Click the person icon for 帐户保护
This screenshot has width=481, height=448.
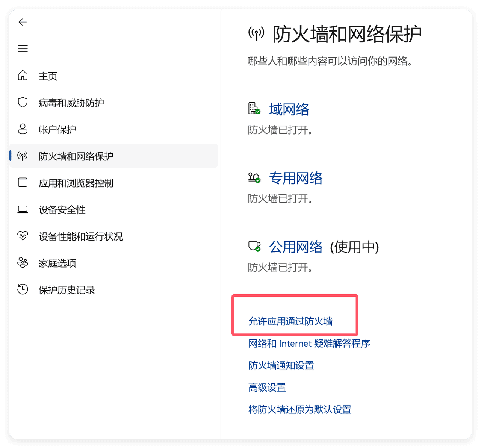(x=23, y=129)
